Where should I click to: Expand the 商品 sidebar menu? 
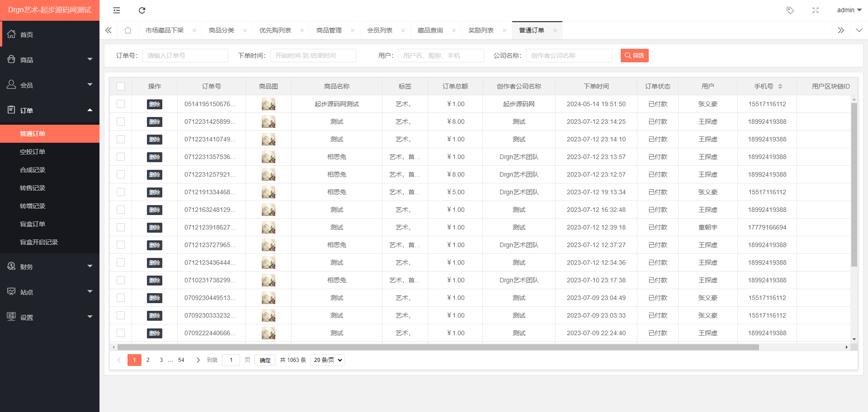(50, 60)
